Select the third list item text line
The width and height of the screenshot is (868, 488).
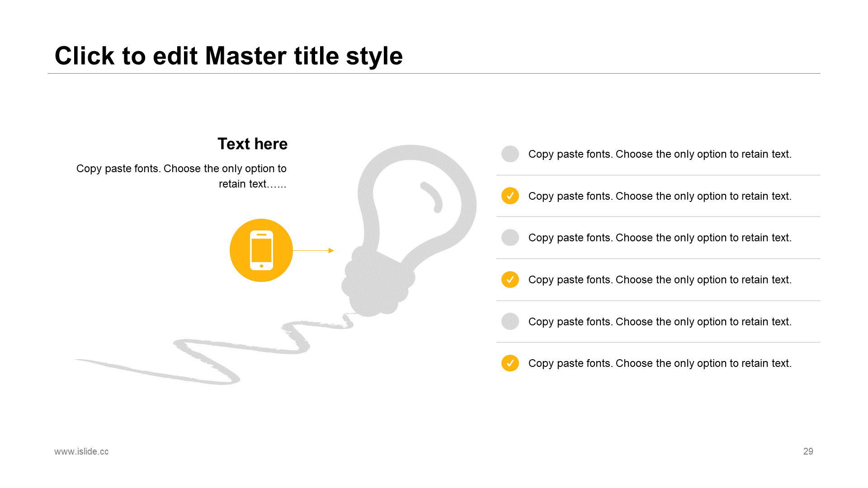pos(660,238)
